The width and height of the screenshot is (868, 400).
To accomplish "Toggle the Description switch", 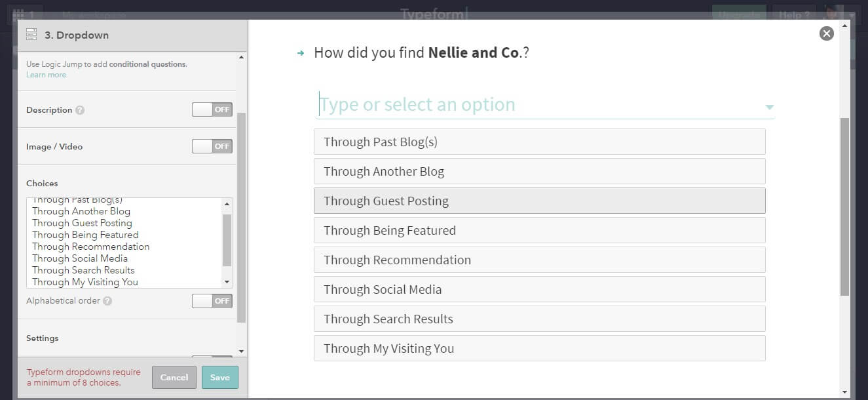I will click(x=212, y=110).
